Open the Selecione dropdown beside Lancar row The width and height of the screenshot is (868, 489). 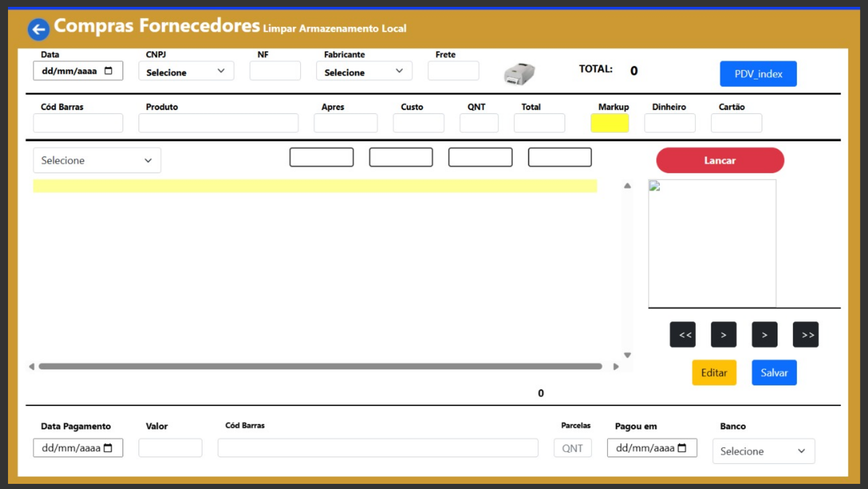click(97, 161)
